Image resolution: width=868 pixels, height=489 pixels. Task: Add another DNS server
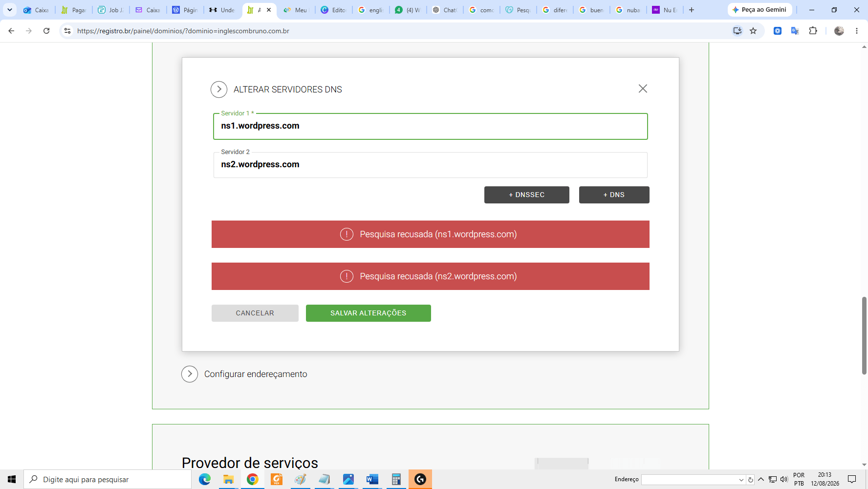[x=614, y=195]
